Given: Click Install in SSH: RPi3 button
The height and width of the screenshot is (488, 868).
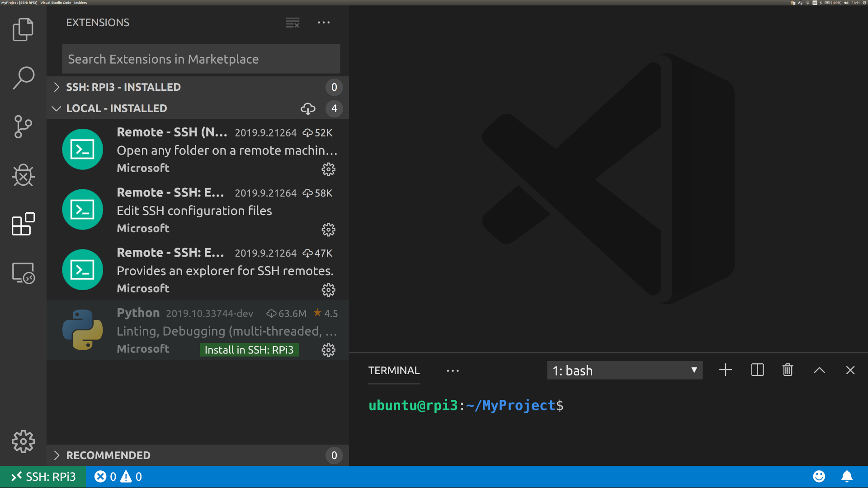Looking at the screenshot, I should pos(249,350).
